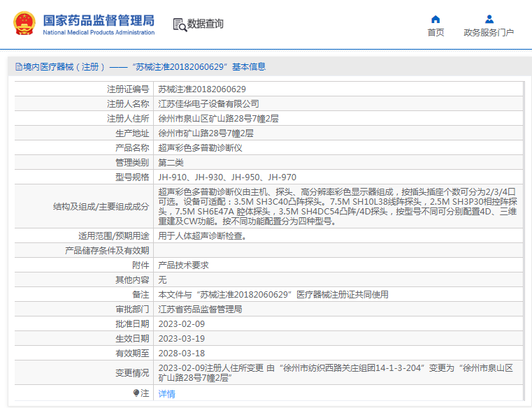Click the 生效日期 label
Viewport: 532px width, 408px height.
pos(132,338)
